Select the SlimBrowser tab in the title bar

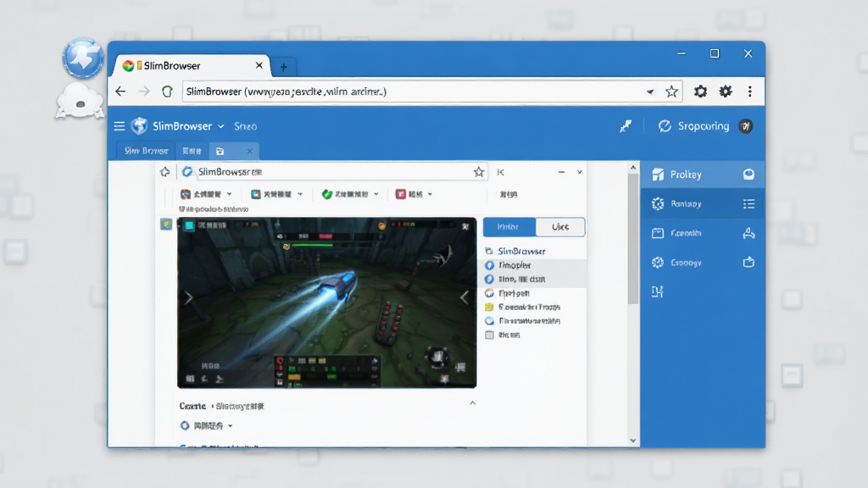[192, 65]
